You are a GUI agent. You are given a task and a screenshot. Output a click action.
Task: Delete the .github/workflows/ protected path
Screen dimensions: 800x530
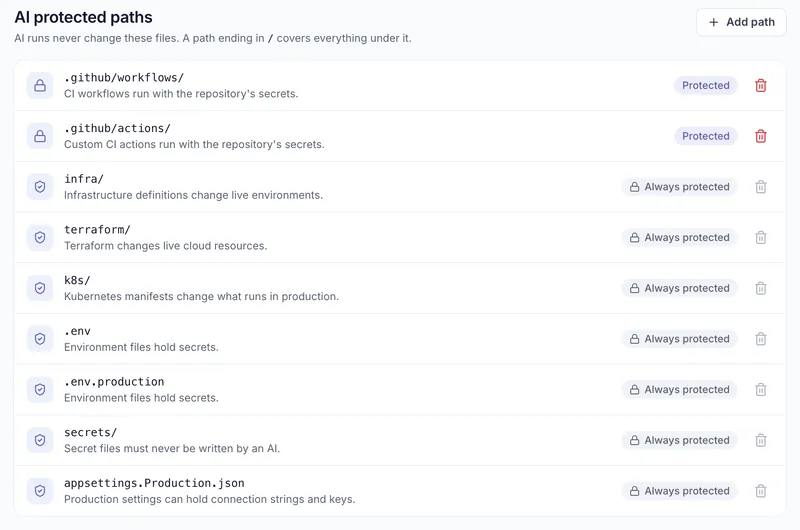click(760, 85)
